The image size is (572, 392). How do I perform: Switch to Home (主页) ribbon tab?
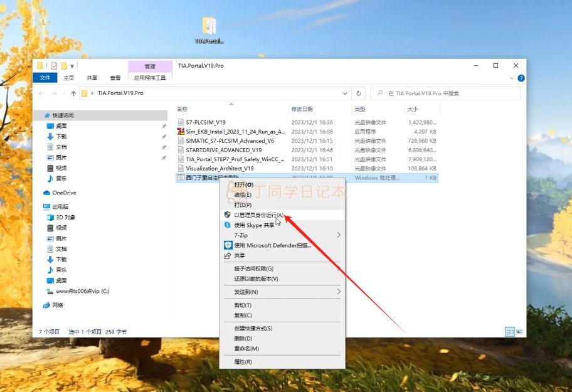(x=68, y=78)
